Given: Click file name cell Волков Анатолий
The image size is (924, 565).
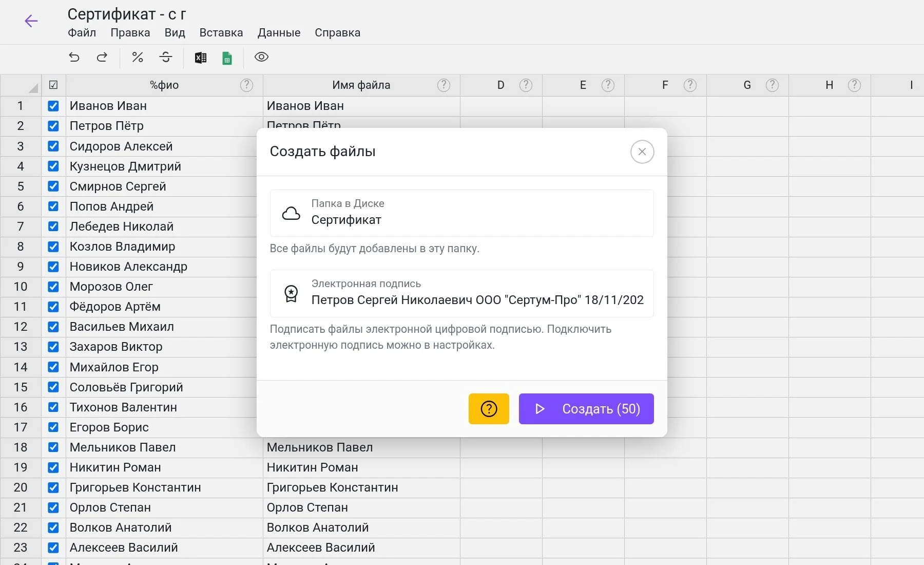Looking at the screenshot, I should click(x=361, y=528).
